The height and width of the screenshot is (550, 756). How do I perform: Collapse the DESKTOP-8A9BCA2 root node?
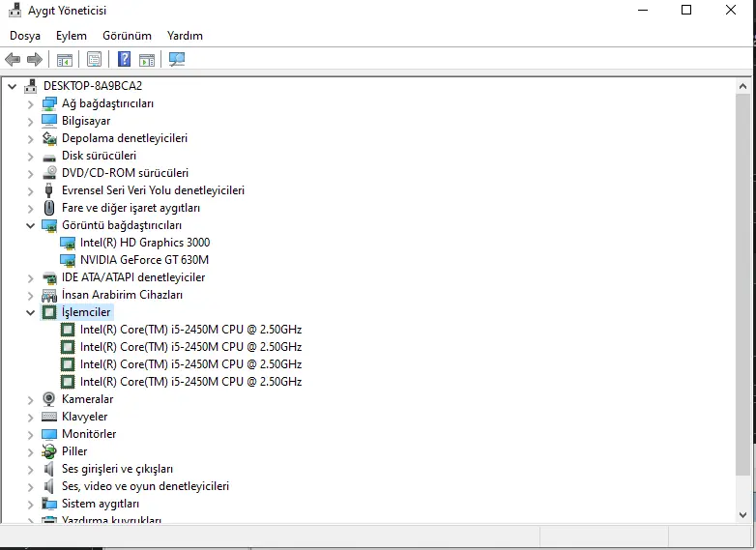(12, 87)
